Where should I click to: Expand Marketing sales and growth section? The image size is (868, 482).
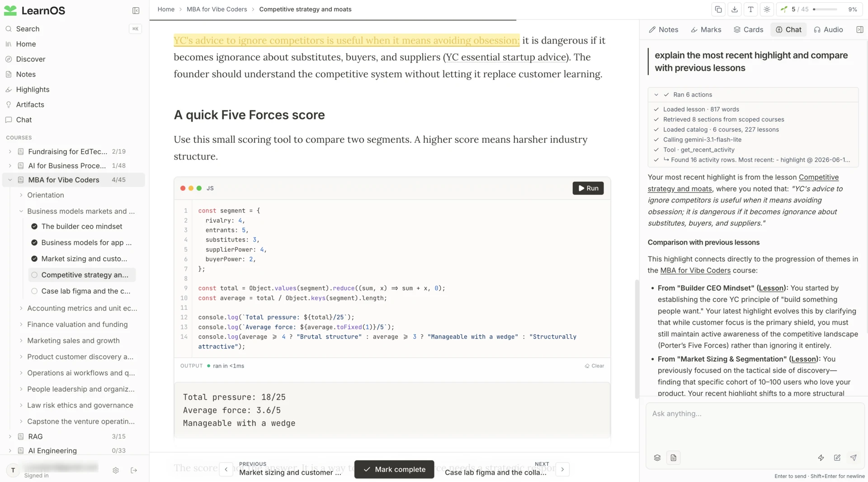21,340
